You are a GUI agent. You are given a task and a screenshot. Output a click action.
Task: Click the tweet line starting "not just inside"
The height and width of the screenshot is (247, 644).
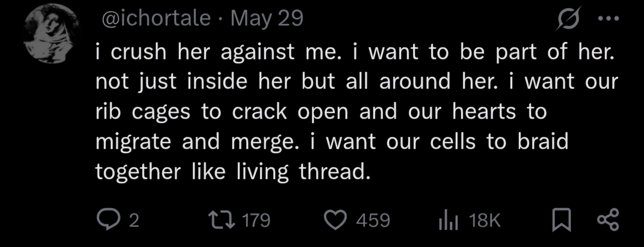coord(356,82)
